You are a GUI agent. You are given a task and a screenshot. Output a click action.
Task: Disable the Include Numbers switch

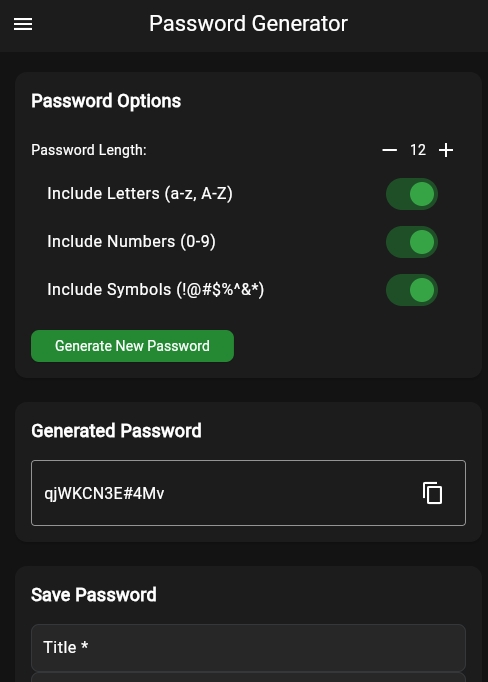pyautogui.click(x=412, y=242)
